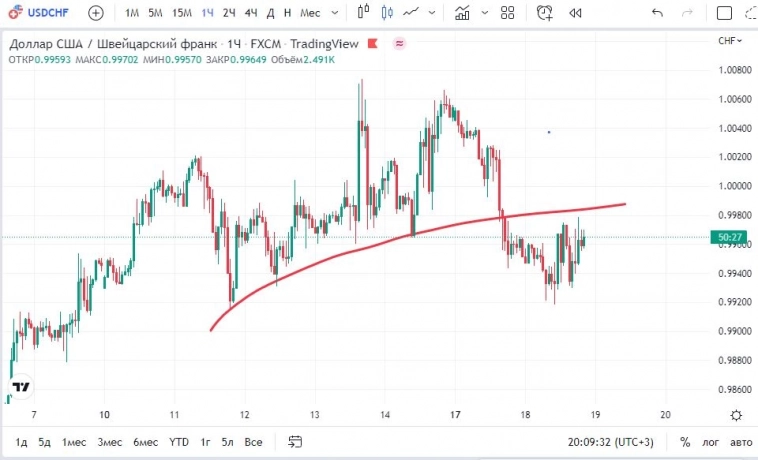758x460 pixels.
Task: Open chart settings gear at bottom right
Action: point(737,416)
